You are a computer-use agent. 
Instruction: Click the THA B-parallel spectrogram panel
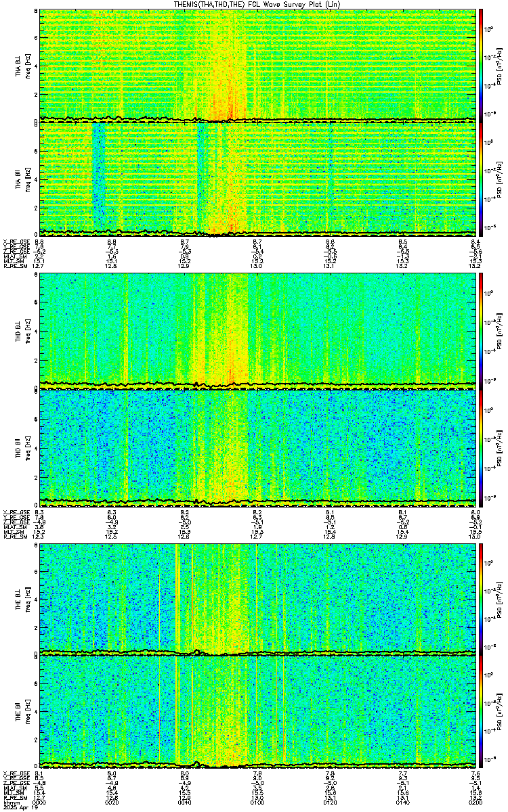[x=257, y=179]
